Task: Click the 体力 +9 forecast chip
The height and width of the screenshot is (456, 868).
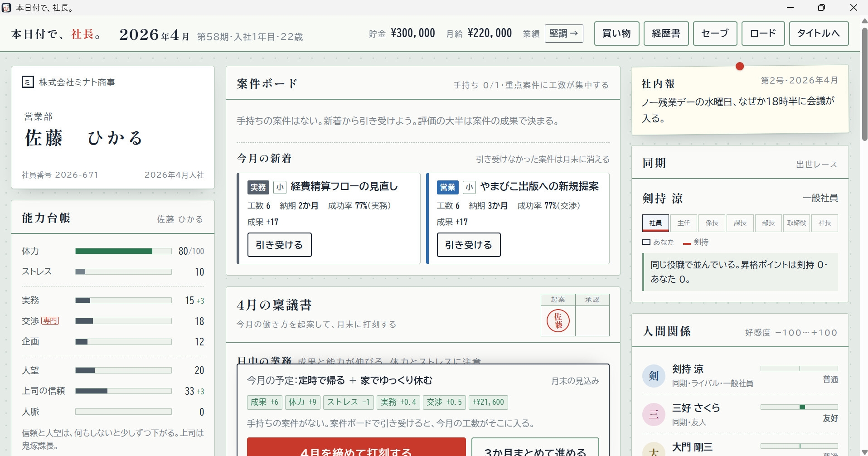Action: pos(303,402)
